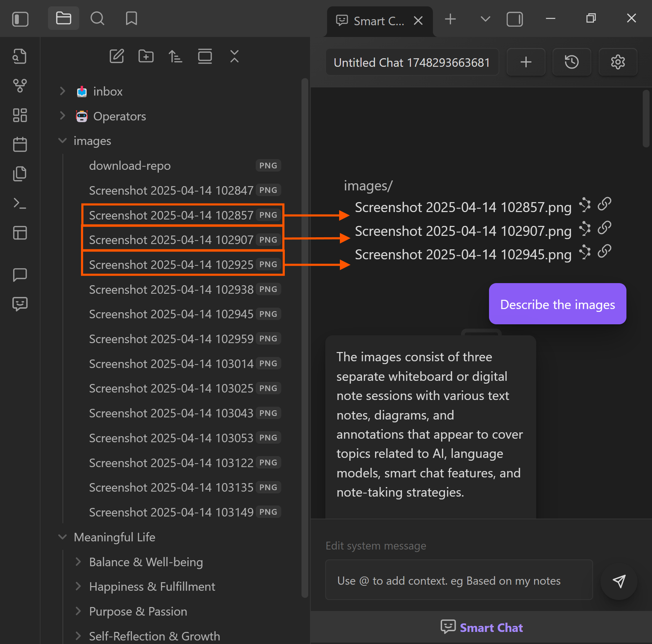Collapse the images folder
The width and height of the screenshot is (652, 644).
click(x=63, y=141)
